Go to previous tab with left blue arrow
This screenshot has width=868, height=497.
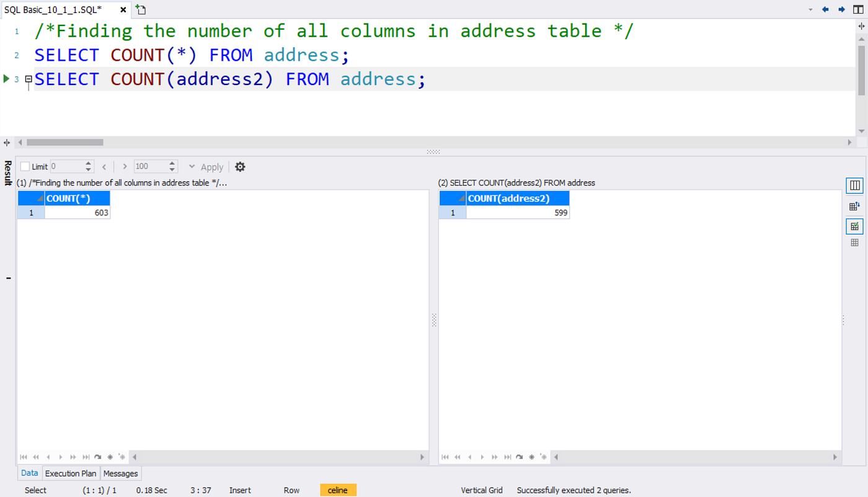[x=825, y=10]
